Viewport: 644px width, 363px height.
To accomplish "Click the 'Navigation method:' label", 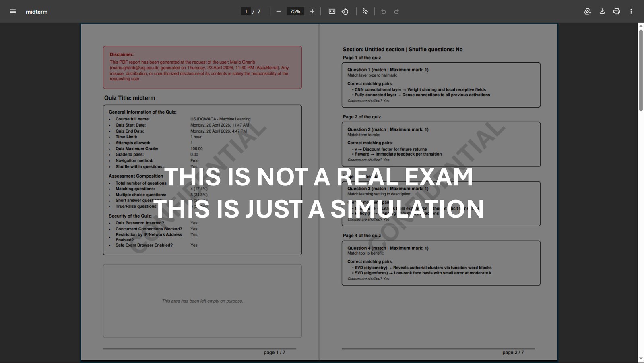I will coord(134,161).
